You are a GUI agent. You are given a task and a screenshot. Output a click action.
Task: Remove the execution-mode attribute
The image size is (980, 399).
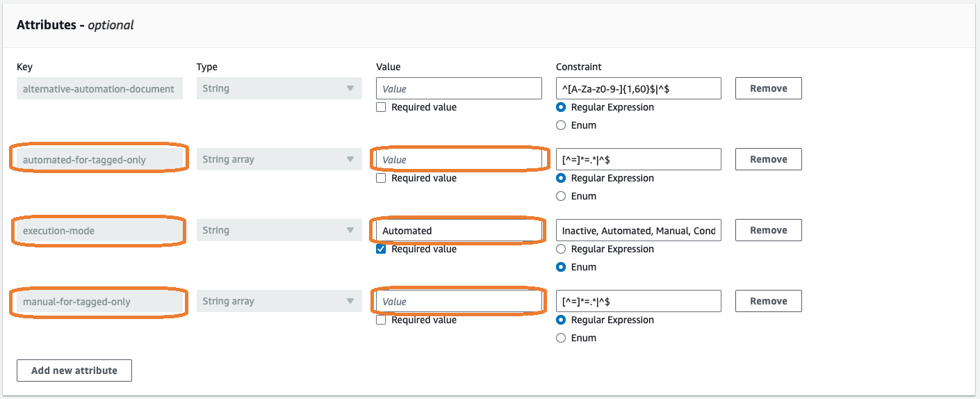[x=768, y=230]
